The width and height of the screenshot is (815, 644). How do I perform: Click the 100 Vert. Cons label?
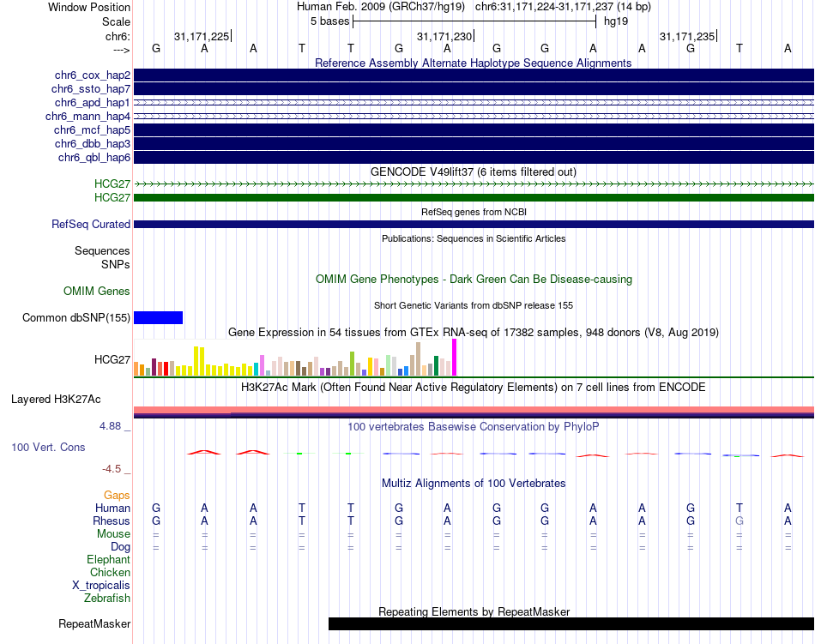(48, 447)
